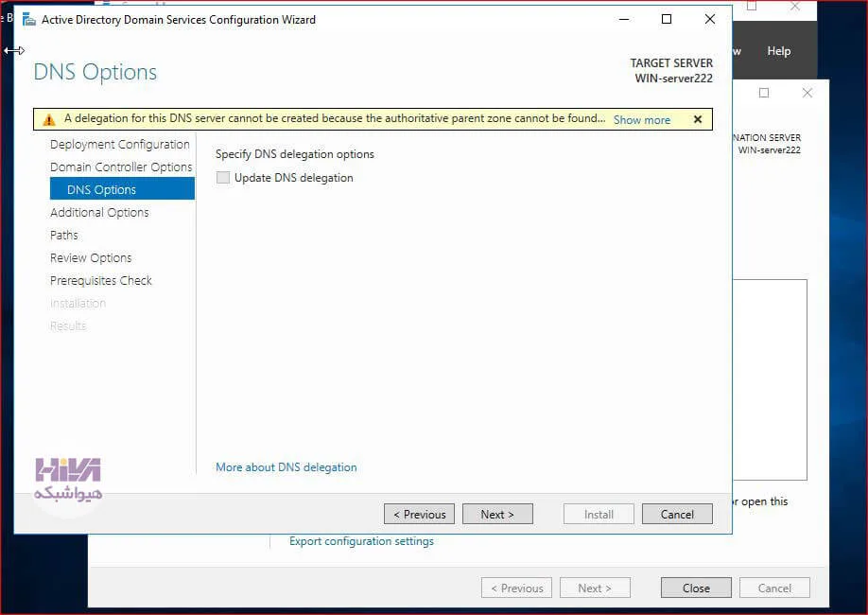The image size is (868, 615).
Task: Close the Configuration Wizard window
Action: pos(710,19)
